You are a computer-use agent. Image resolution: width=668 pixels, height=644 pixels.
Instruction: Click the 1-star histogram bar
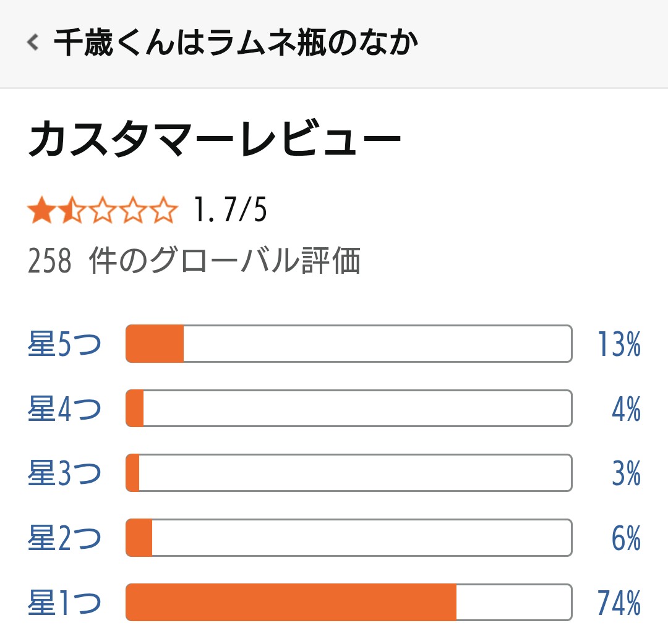[x=348, y=603]
